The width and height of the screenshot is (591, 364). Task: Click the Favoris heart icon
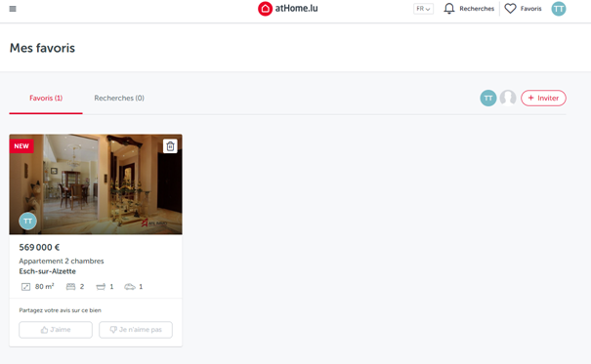point(510,9)
